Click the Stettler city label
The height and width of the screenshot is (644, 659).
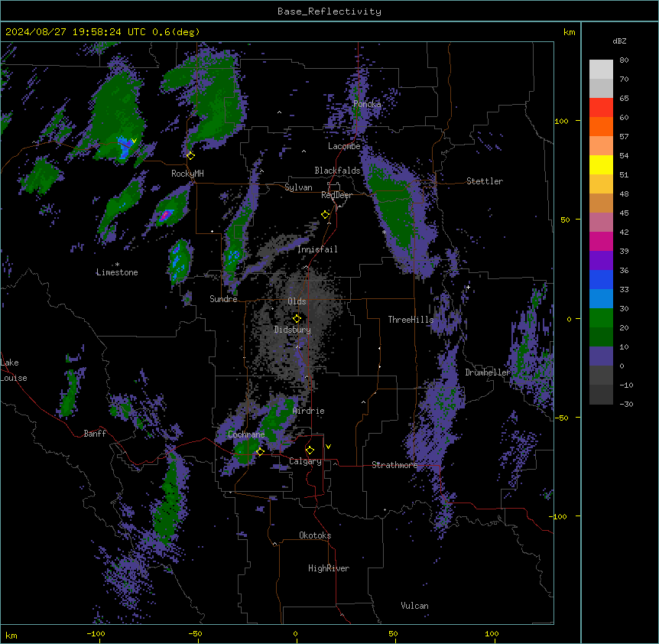(x=485, y=181)
